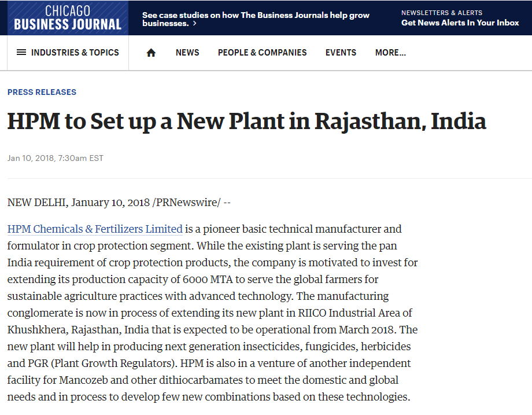This screenshot has height=415, width=532.
Task: Click the article timestamp Jan 10, 2018
Action: tap(56, 158)
